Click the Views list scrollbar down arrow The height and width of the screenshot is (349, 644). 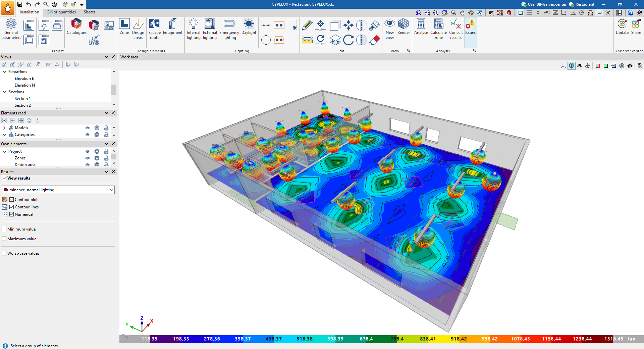coord(114,104)
